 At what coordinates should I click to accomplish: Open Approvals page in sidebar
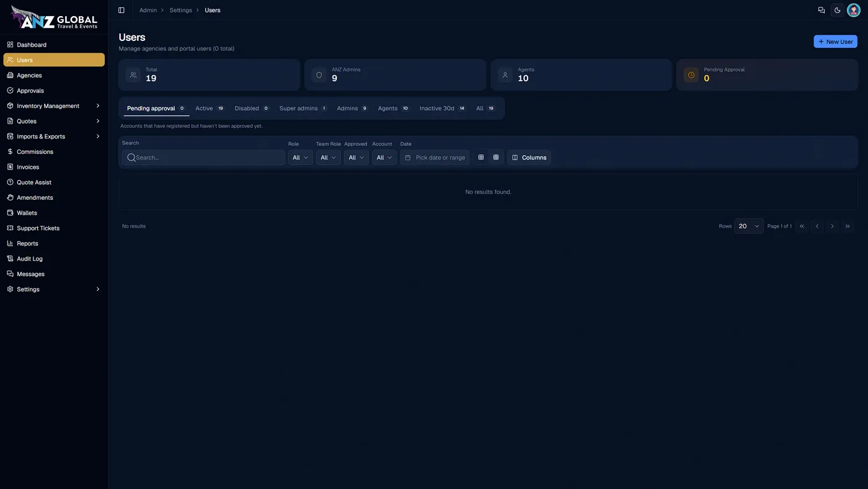(54, 91)
